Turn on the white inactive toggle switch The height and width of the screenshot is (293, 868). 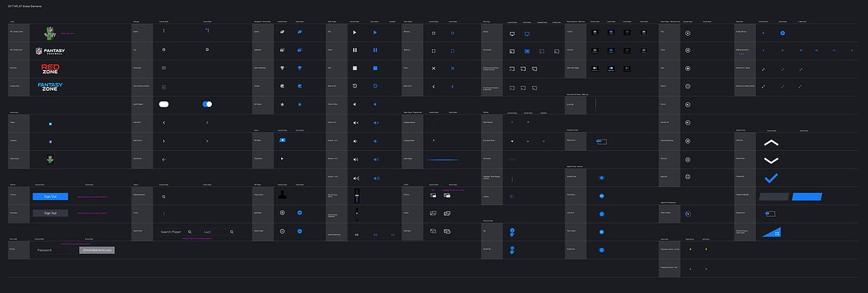[163, 104]
